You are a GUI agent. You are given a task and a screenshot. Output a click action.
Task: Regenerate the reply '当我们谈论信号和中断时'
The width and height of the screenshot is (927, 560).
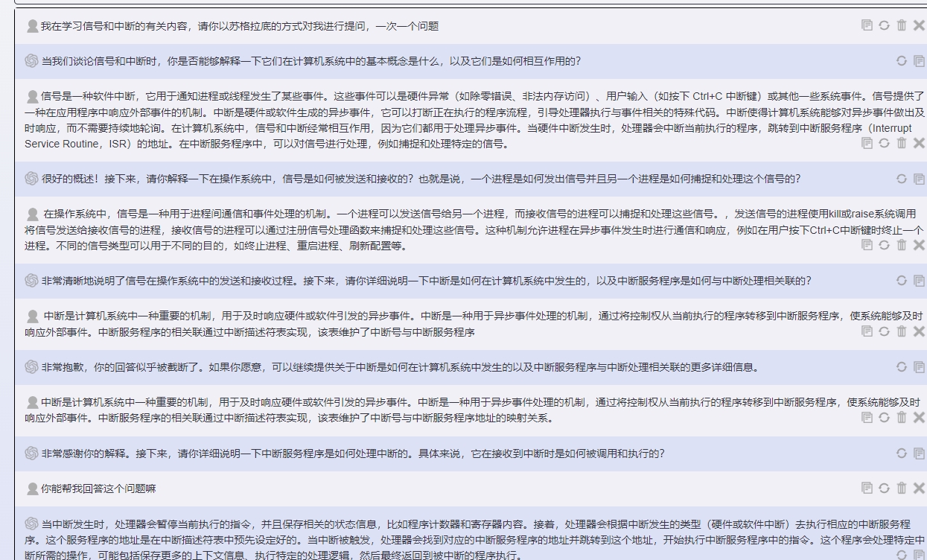(902, 61)
